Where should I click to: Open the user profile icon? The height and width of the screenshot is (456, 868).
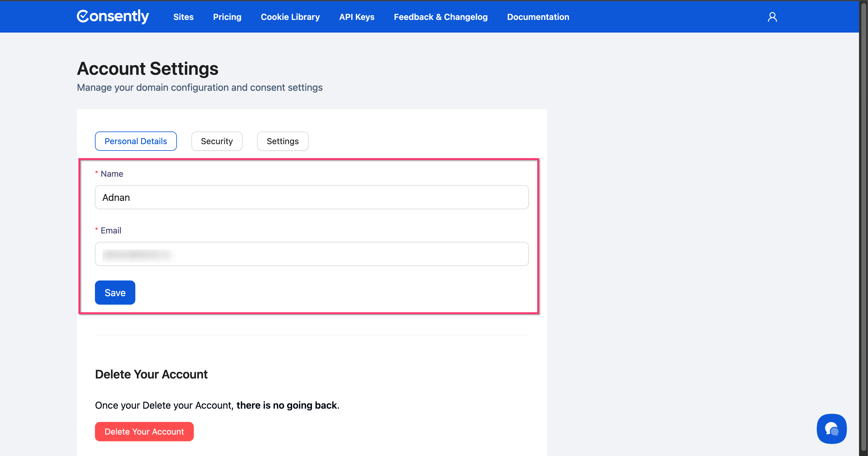[772, 17]
